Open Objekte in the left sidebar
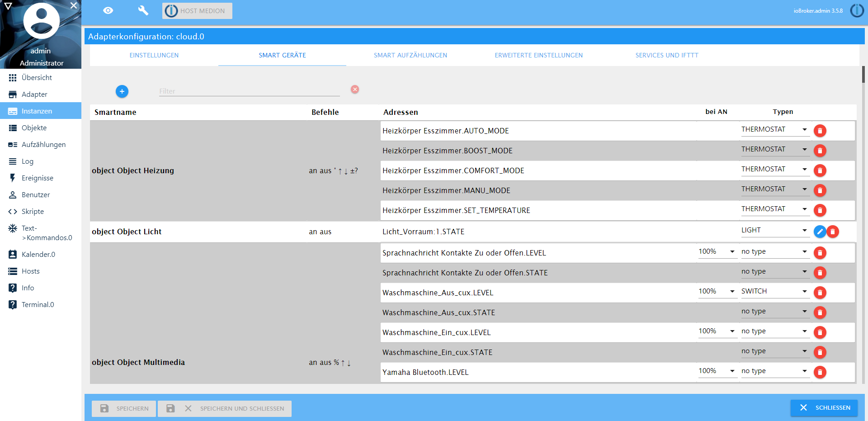Image resolution: width=868 pixels, height=421 pixels. pyautogui.click(x=34, y=128)
